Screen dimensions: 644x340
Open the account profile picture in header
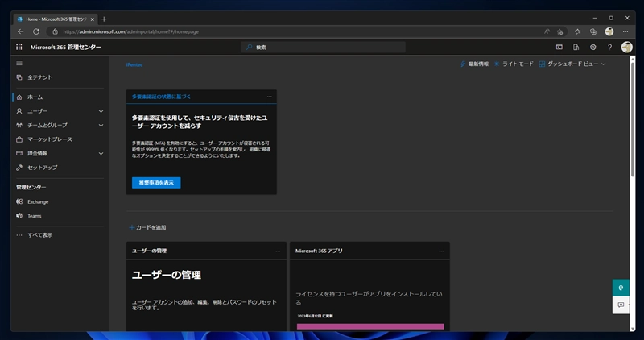[626, 48]
